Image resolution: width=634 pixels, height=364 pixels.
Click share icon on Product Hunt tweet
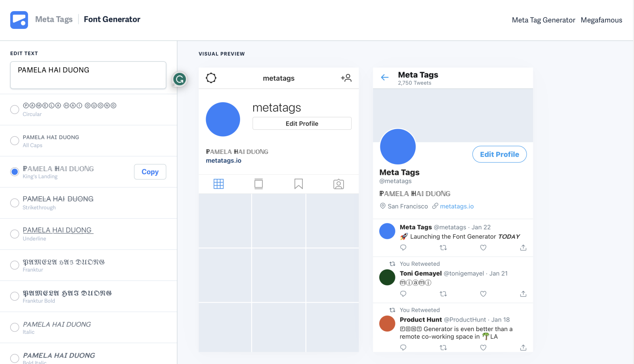pos(523,347)
